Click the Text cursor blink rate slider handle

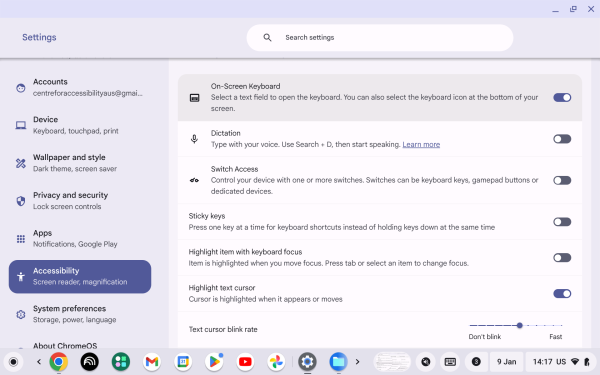click(x=519, y=325)
